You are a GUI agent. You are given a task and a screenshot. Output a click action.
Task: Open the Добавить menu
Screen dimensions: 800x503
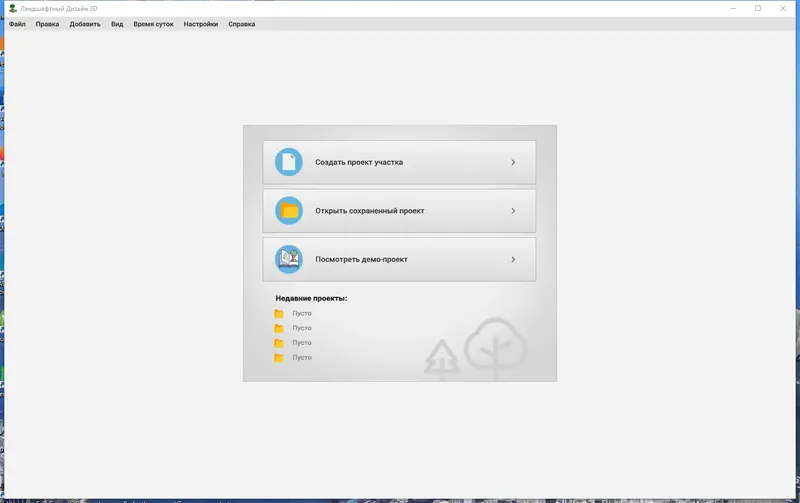pos(85,24)
